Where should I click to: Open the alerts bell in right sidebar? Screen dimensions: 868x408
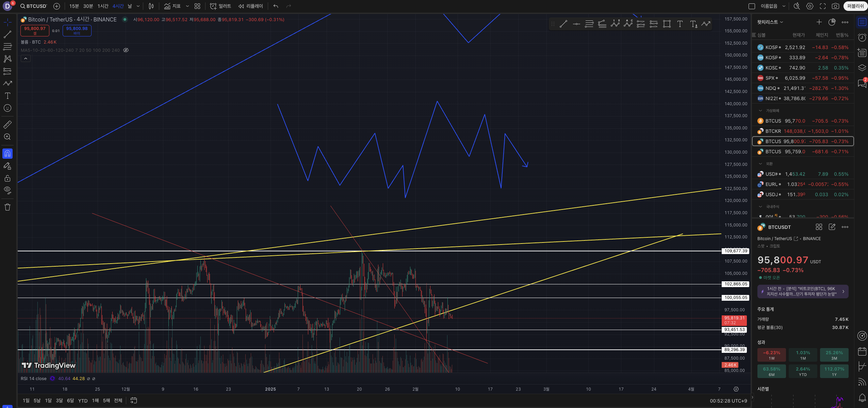coord(862,397)
